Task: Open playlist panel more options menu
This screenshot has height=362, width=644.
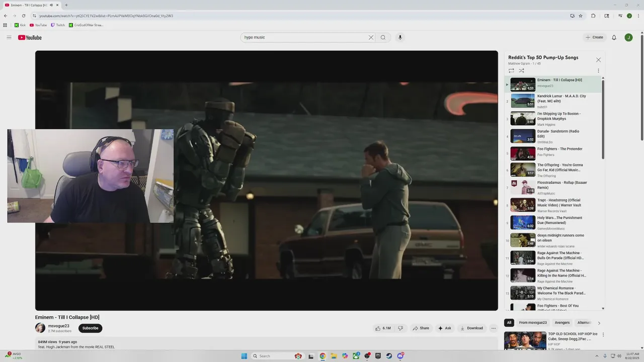Action: click(598, 71)
